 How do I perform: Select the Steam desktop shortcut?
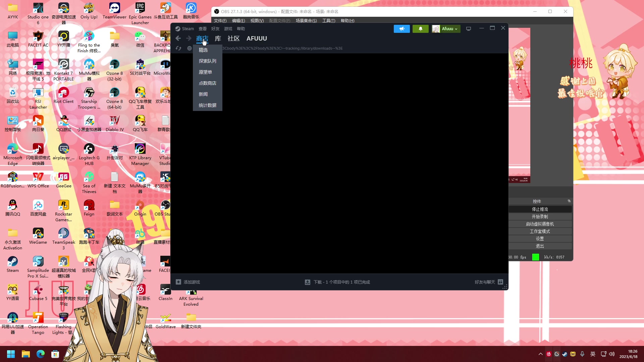[13, 264]
